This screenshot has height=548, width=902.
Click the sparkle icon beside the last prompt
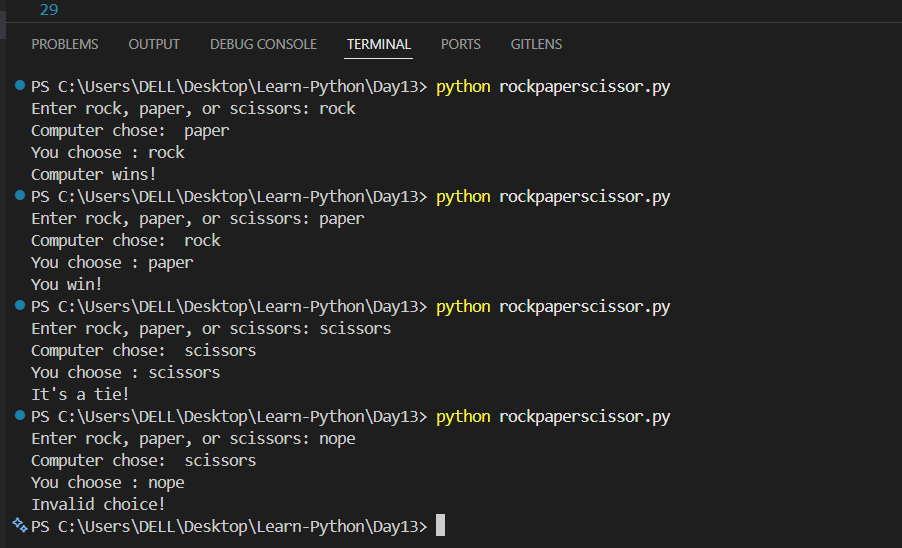[20, 525]
